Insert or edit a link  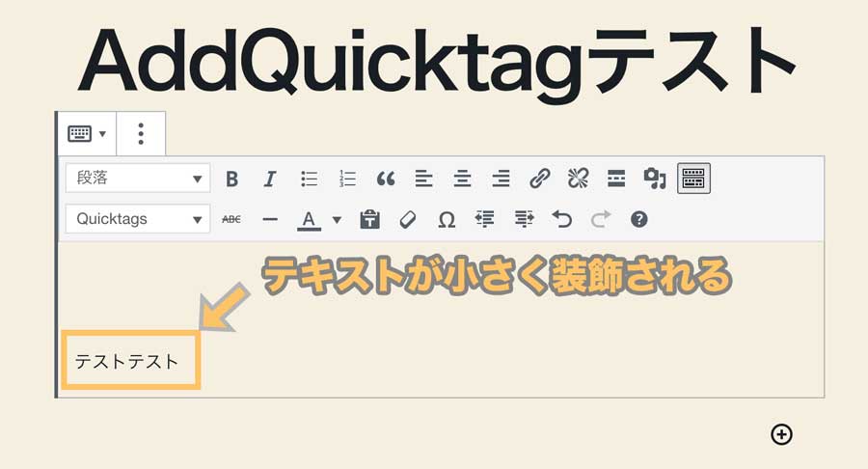[540, 179]
